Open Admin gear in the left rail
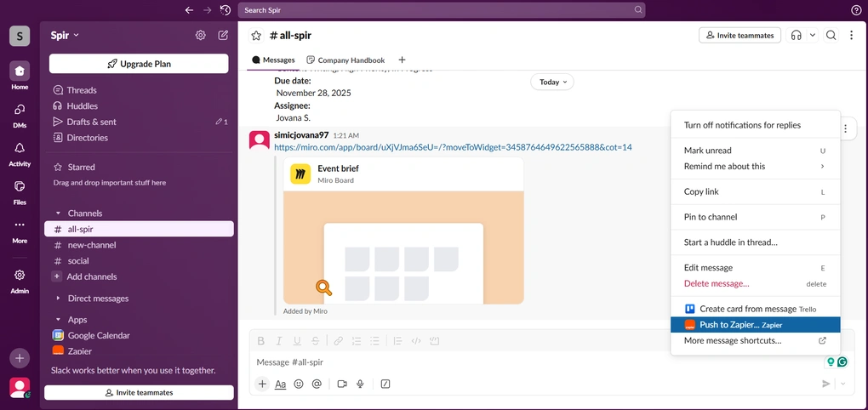Screen dimensions: 868x410 coord(20,281)
